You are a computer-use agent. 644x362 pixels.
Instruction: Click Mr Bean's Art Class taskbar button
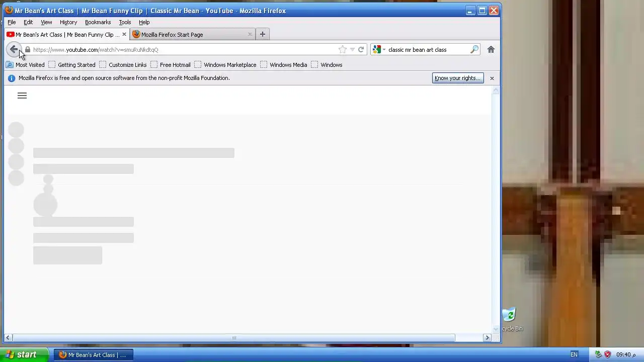[x=93, y=354]
